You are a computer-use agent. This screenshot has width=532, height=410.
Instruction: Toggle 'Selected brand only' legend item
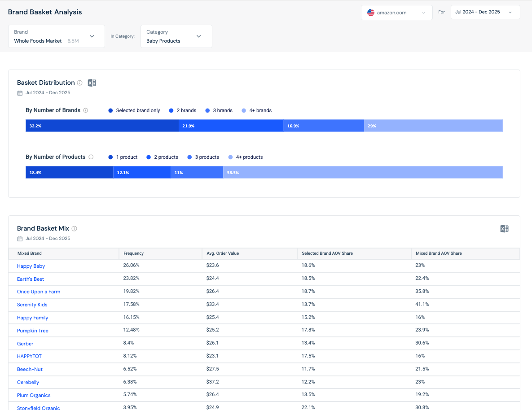[x=134, y=110]
